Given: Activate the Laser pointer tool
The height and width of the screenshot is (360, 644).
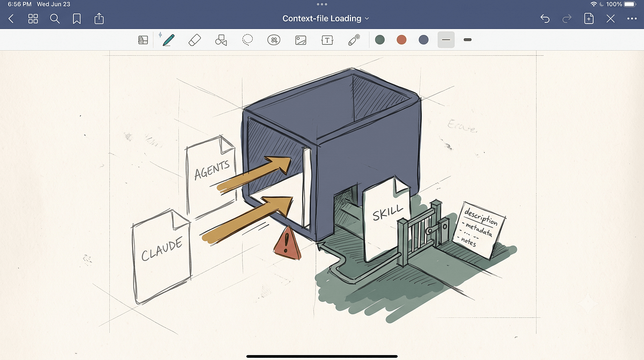Looking at the screenshot, I should pyautogui.click(x=354, y=40).
